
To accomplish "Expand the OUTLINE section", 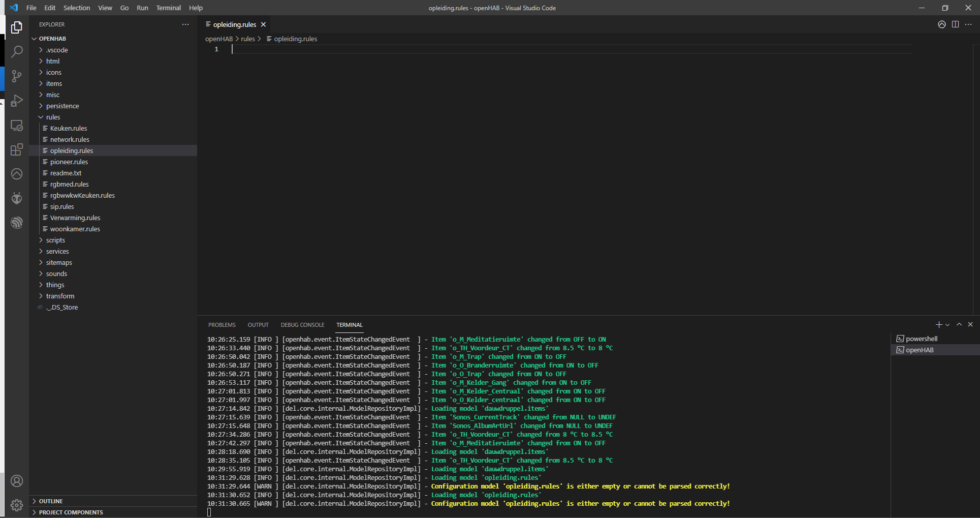I will pyautogui.click(x=113, y=501).
